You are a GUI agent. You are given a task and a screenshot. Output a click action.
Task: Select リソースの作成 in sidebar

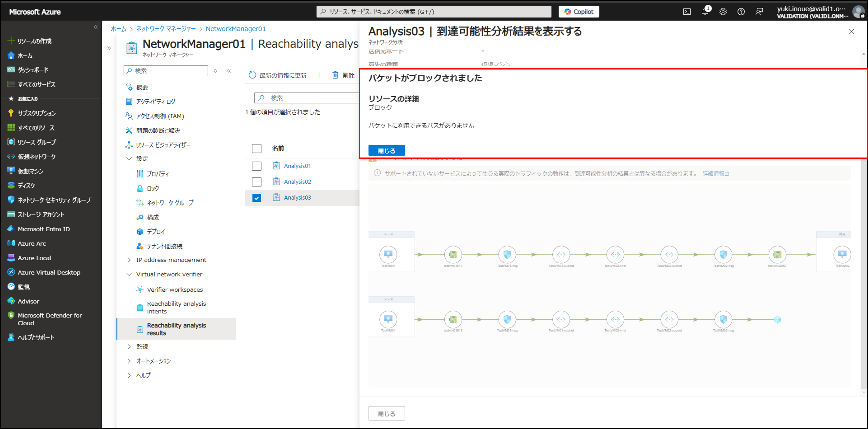[30, 41]
